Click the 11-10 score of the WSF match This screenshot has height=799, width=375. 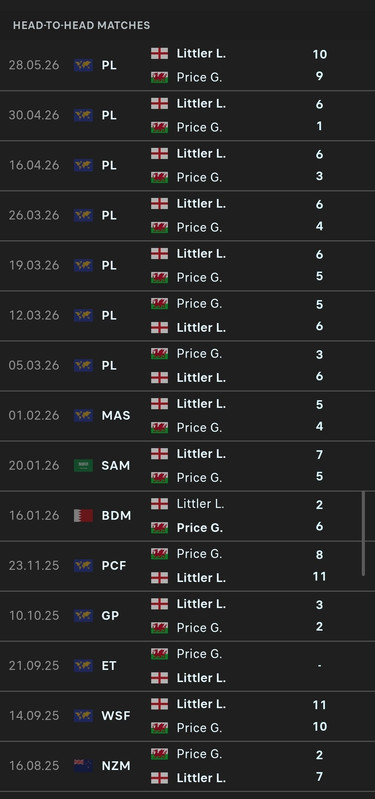point(319,716)
